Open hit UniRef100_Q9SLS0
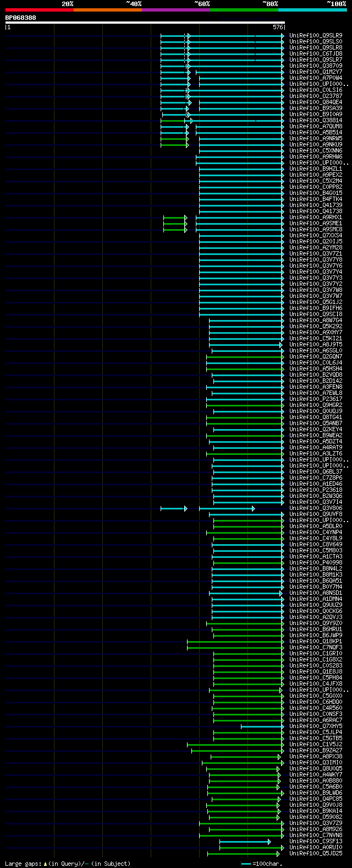Screen dimensions: 352x868 pyautogui.click(x=316, y=41)
